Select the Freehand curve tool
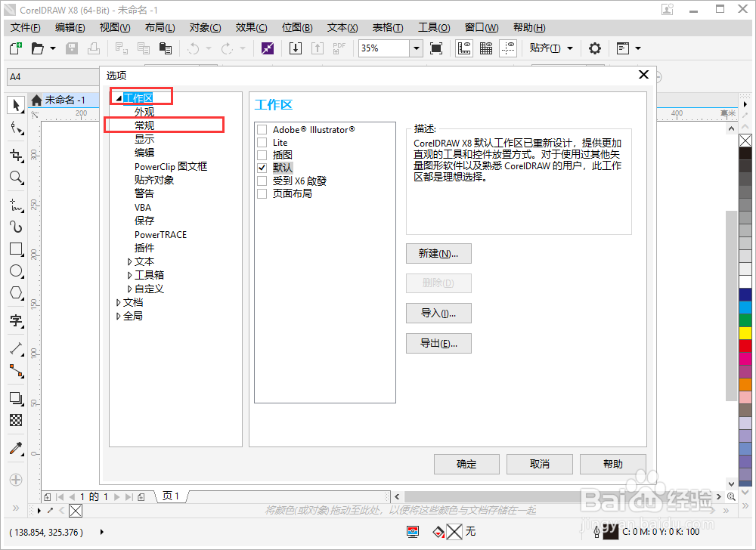Viewport: 756px width, 550px height. click(16, 205)
